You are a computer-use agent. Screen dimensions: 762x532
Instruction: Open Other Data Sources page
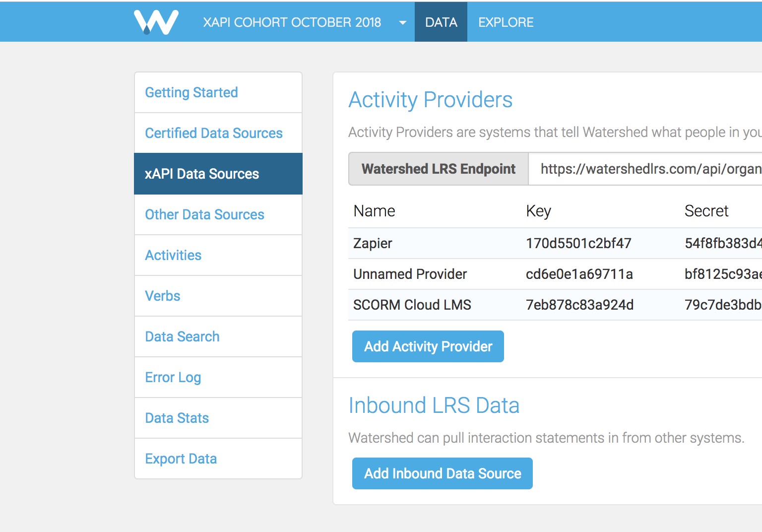pyautogui.click(x=204, y=215)
